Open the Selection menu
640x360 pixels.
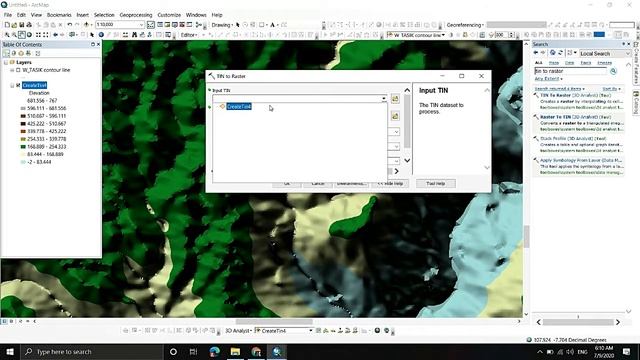104,15
